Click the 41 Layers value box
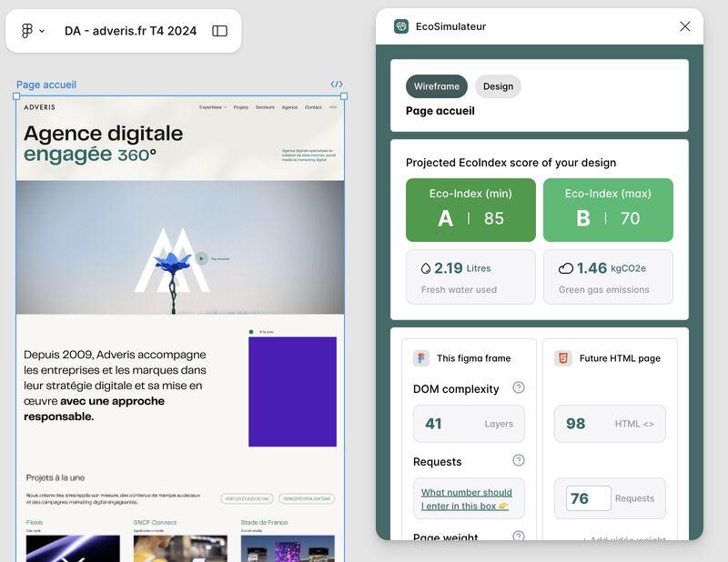 469,424
